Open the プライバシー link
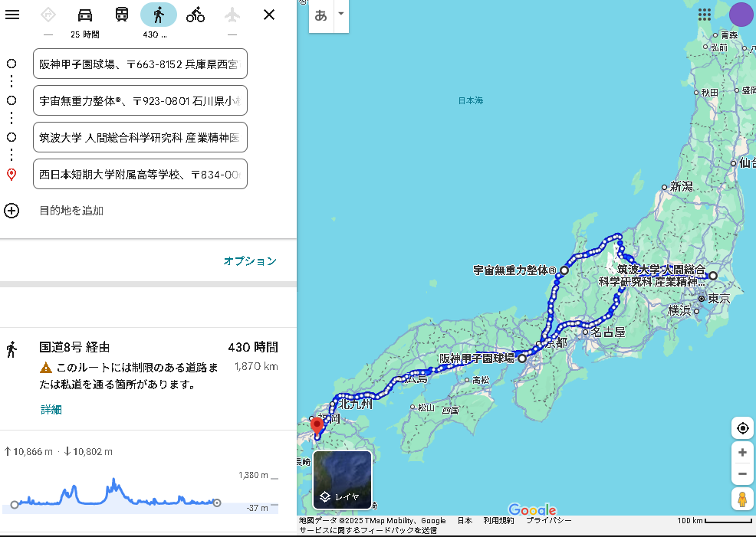 (549, 521)
